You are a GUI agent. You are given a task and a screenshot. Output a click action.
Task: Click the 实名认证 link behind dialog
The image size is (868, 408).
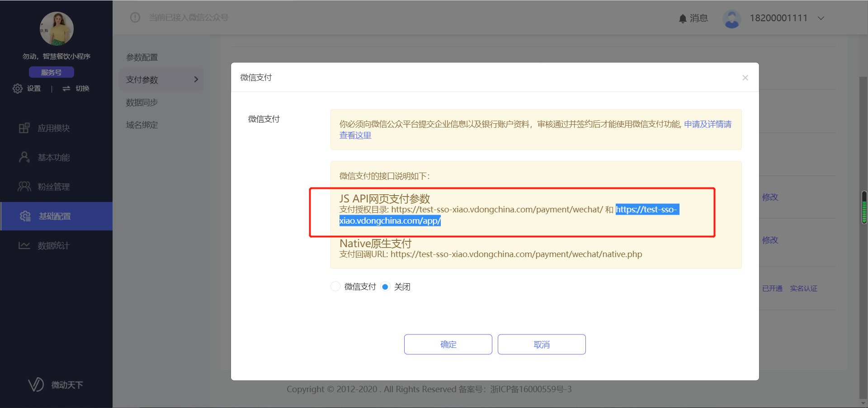point(804,288)
